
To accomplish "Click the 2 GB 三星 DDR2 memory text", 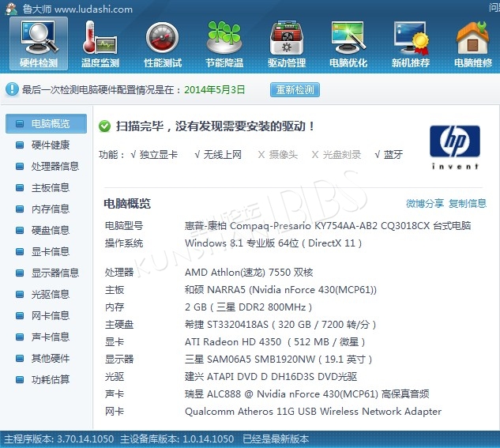I will pyautogui.click(x=248, y=307).
